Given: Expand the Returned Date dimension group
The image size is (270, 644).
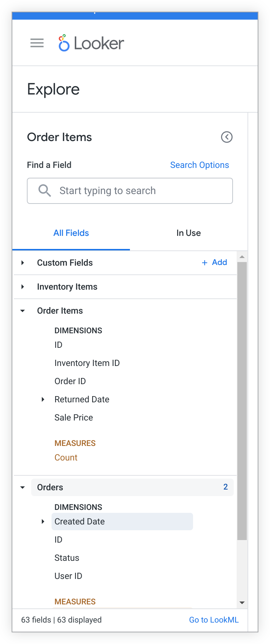Looking at the screenshot, I should pyautogui.click(x=43, y=399).
